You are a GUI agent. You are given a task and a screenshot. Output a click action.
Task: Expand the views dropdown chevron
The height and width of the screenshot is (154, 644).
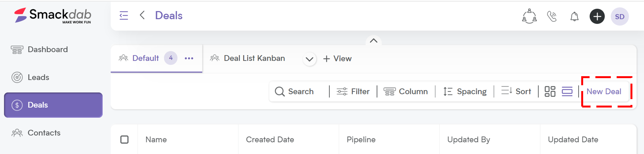[x=309, y=59]
